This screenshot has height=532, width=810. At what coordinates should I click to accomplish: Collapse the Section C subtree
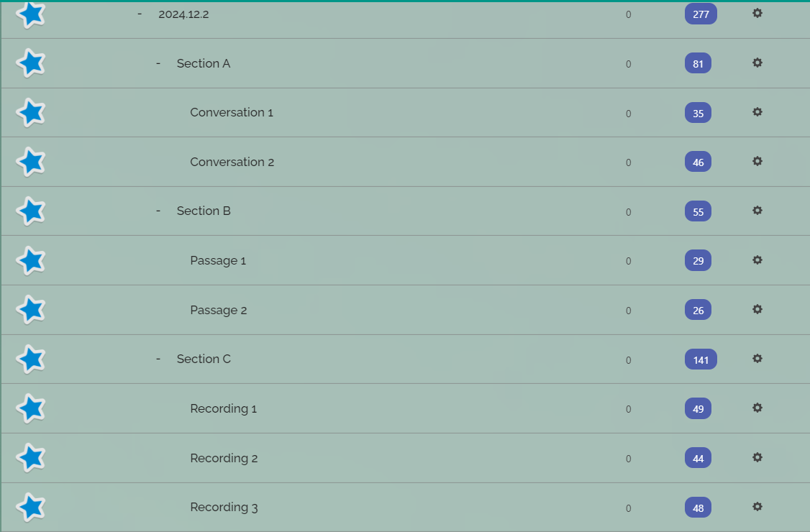tap(158, 359)
